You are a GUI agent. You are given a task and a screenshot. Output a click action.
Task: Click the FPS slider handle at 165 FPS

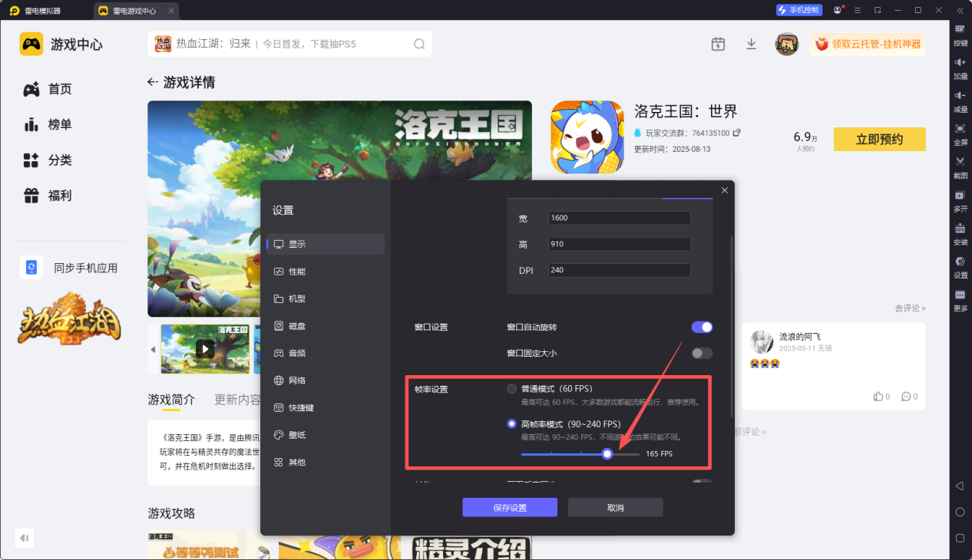(607, 454)
